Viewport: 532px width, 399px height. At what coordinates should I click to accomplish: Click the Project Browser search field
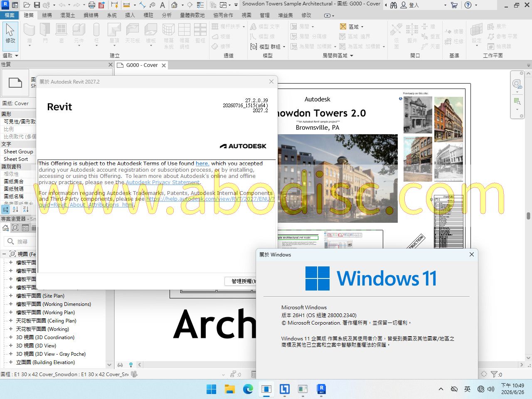tap(20, 241)
